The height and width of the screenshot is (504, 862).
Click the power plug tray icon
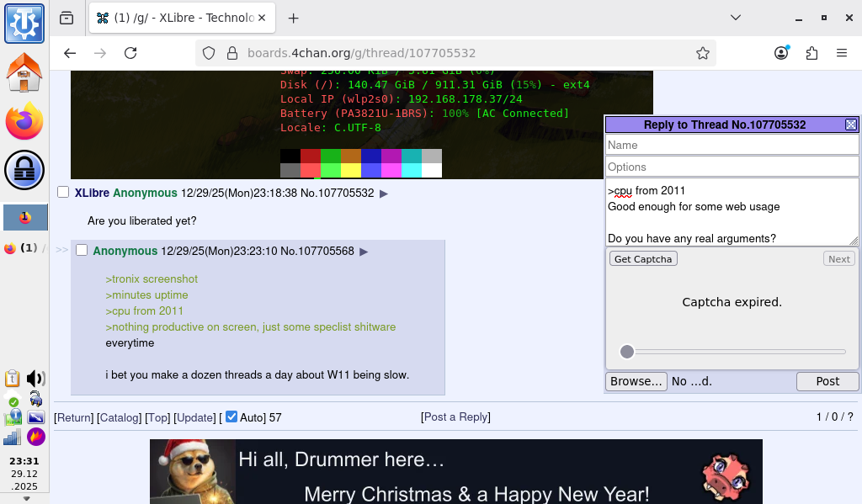(x=35, y=399)
